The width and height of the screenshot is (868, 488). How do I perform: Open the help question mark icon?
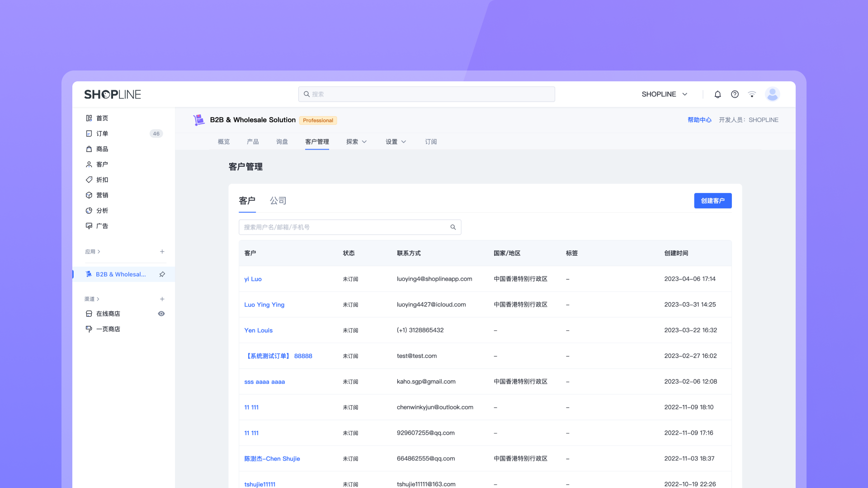point(735,94)
